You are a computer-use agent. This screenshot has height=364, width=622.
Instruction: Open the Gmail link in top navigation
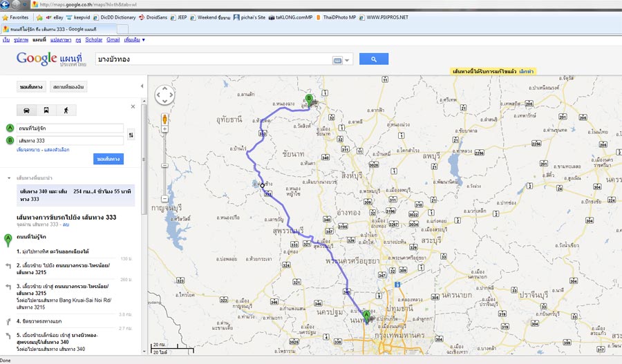pos(113,40)
